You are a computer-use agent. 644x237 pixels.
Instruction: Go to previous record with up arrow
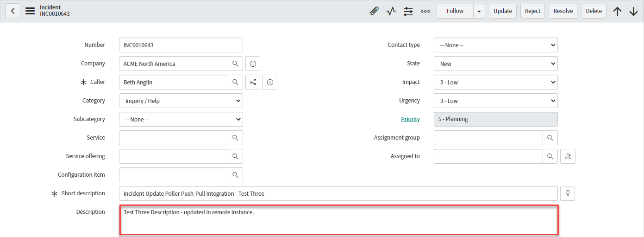point(617,11)
